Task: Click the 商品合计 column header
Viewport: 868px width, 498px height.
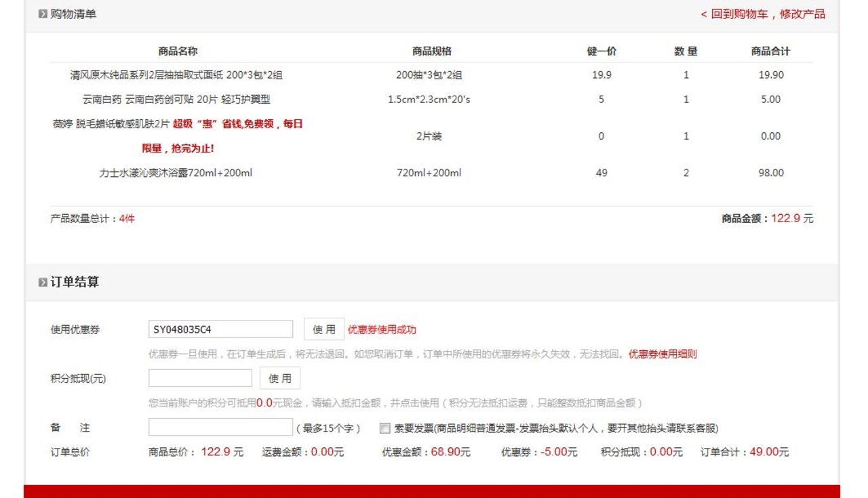Action: coord(770,51)
